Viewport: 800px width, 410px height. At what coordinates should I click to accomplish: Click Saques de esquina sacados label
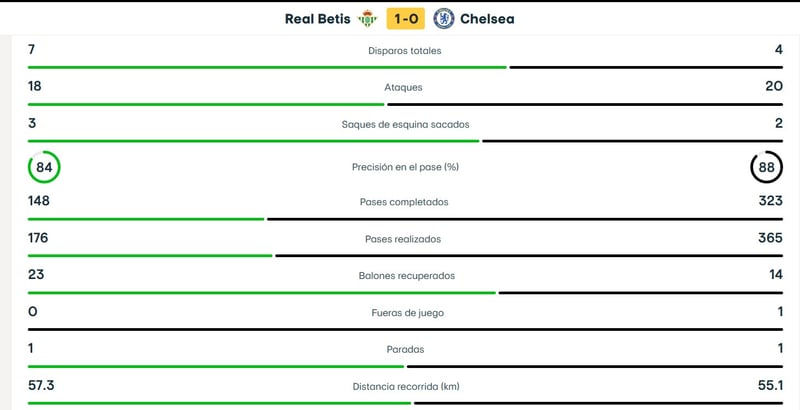(x=404, y=125)
